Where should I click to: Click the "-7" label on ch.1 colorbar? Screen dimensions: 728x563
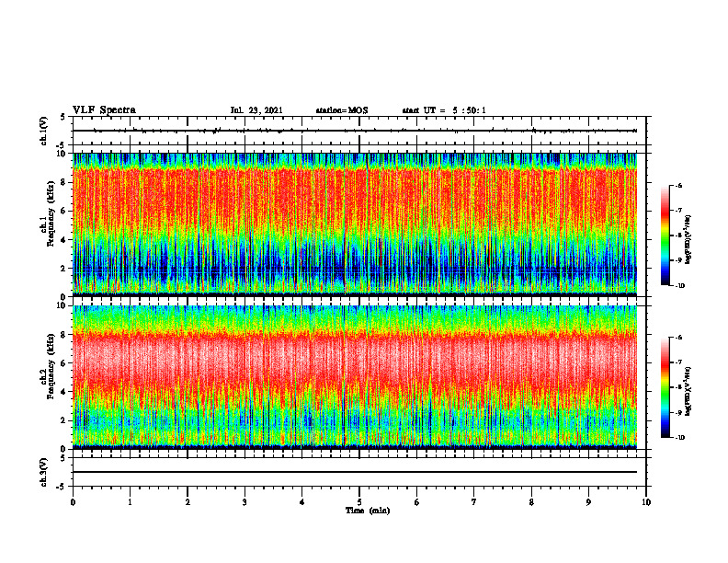click(x=678, y=211)
